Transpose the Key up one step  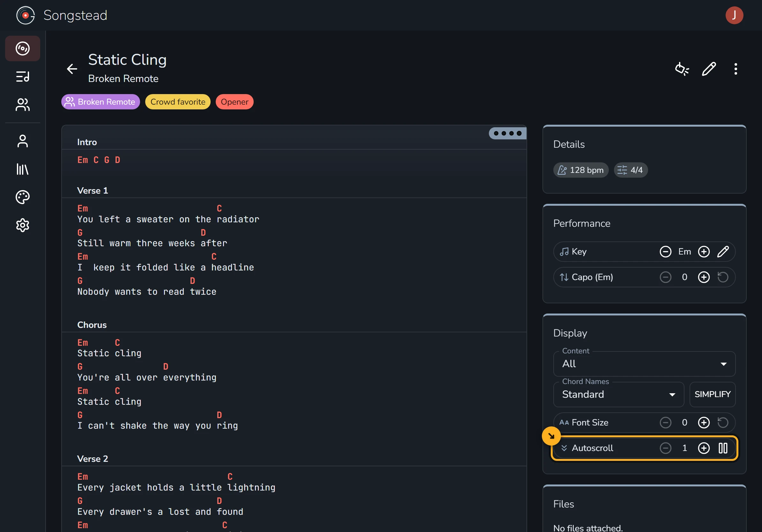click(x=704, y=252)
